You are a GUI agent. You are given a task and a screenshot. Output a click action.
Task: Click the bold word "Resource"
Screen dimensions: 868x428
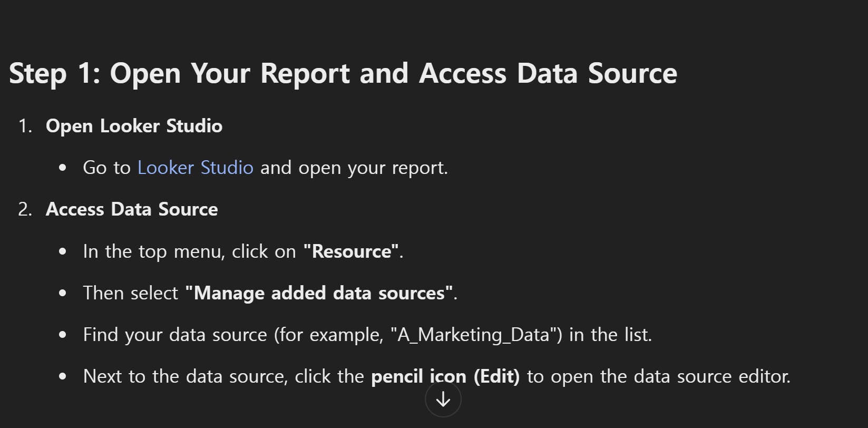[351, 251]
